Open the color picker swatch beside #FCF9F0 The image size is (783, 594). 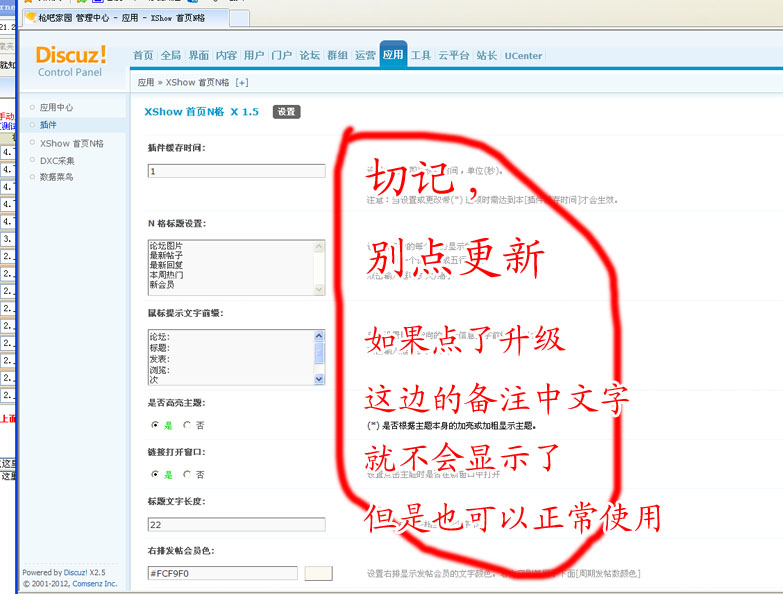point(319,574)
